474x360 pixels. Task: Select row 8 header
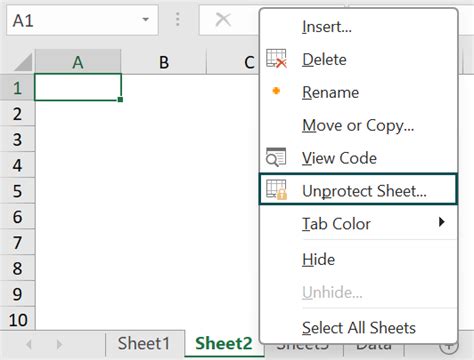pos(17,268)
